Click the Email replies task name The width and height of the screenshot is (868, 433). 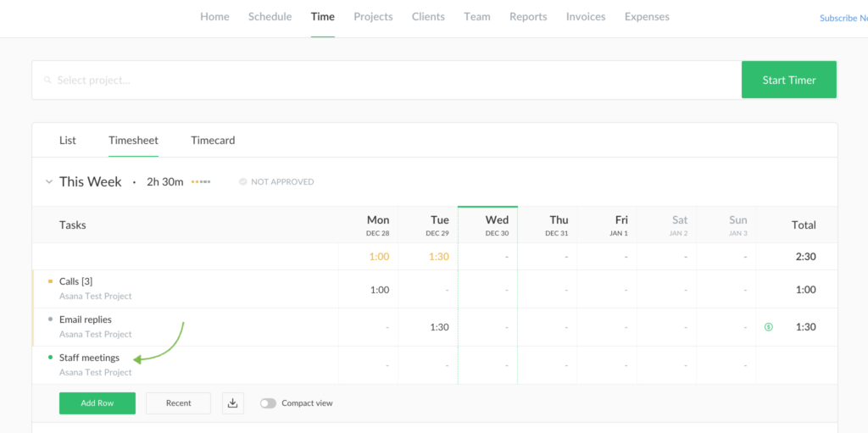86,319
